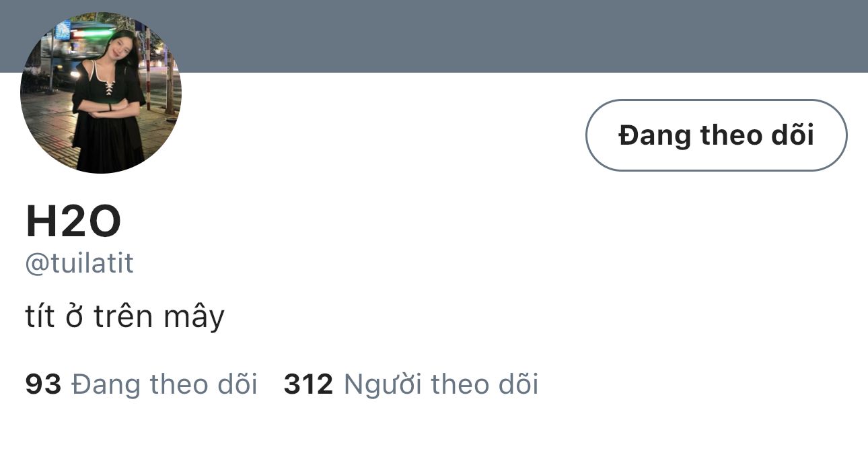Click the bio text "tít ở trên mây"

(124, 316)
